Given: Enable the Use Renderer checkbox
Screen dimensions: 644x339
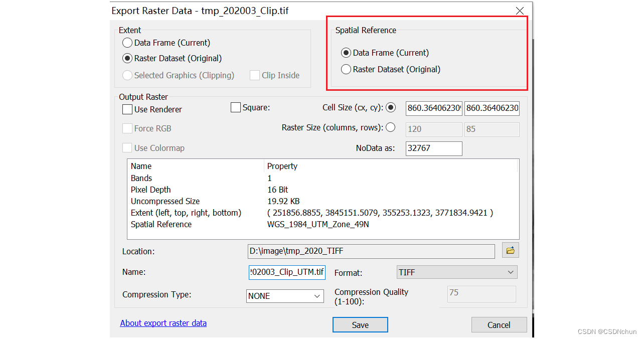Looking at the screenshot, I should click(x=127, y=109).
